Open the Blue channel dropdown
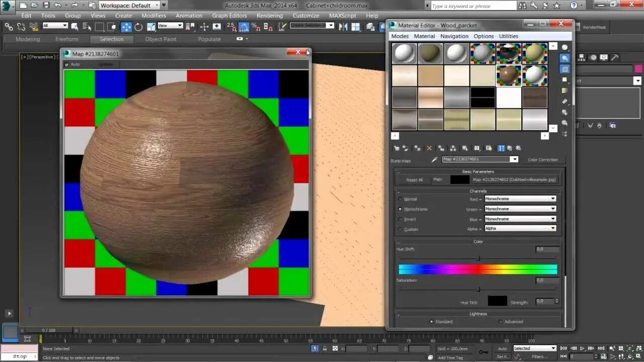Image resolution: width=644 pixels, height=362 pixels. [520, 219]
